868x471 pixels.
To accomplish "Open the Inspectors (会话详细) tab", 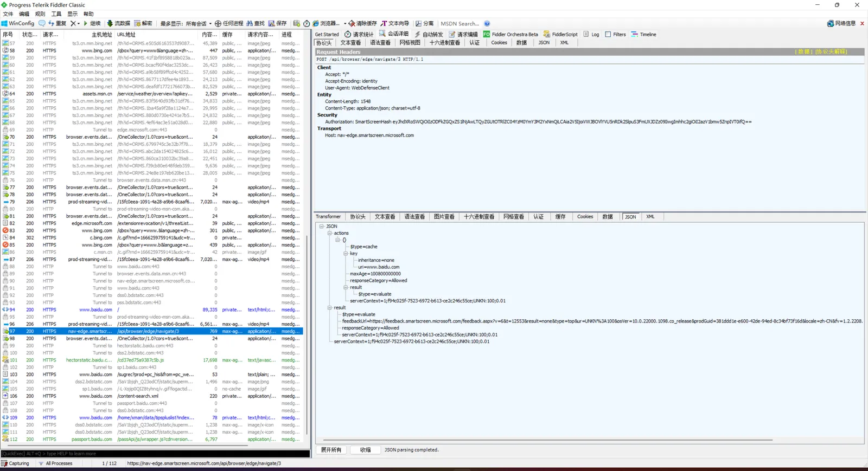I will point(394,34).
